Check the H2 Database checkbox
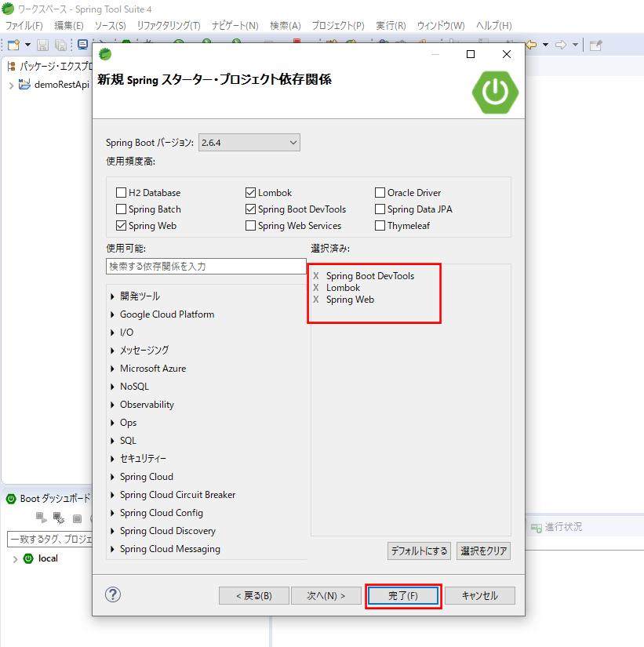 pos(121,193)
